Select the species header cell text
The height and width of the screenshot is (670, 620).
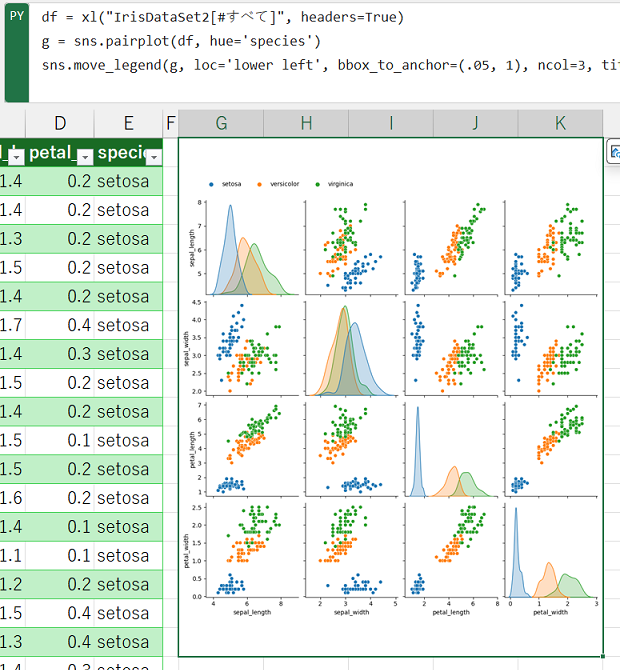[x=121, y=153]
